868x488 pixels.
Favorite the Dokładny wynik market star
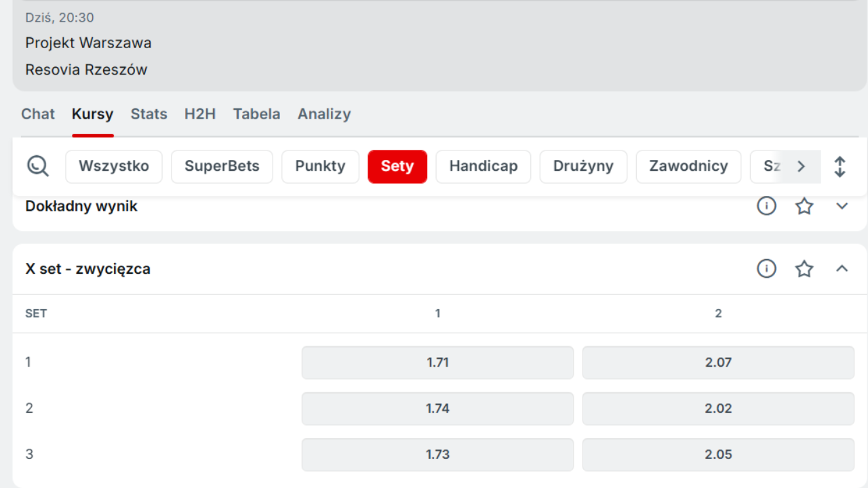(804, 206)
